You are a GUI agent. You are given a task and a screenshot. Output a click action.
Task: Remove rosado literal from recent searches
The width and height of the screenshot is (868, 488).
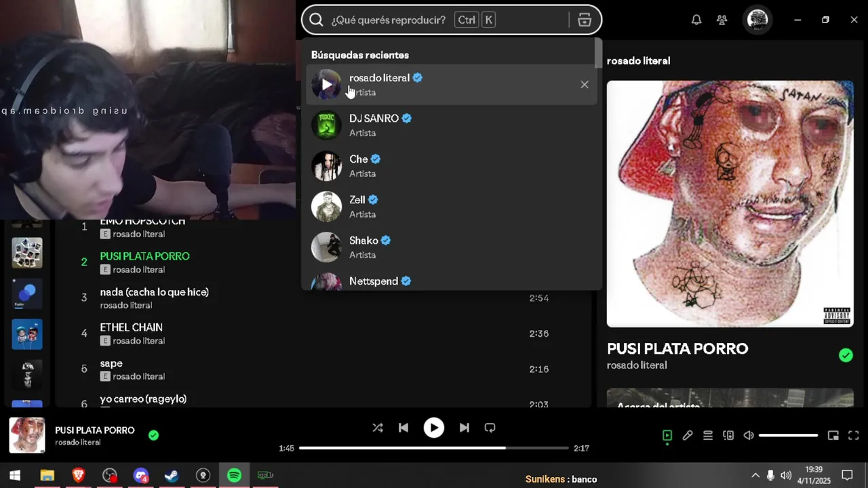(585, 85)
